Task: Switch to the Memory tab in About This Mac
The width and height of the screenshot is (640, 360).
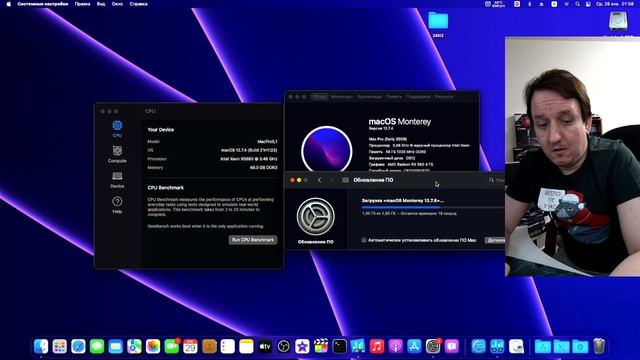Action: click(x=394, y=97)
